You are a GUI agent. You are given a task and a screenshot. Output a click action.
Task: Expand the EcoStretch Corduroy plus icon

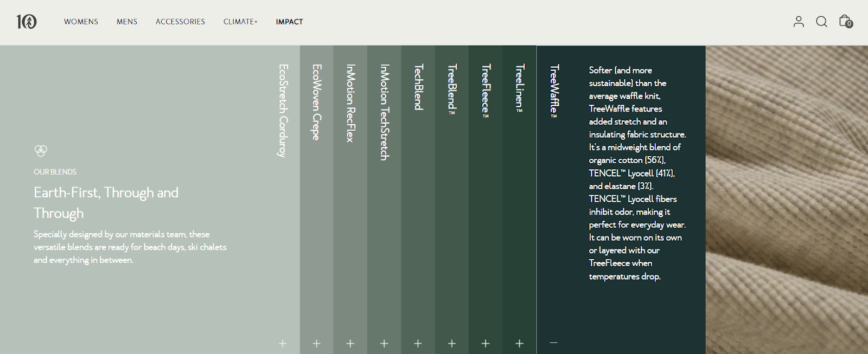coord(283,343)
